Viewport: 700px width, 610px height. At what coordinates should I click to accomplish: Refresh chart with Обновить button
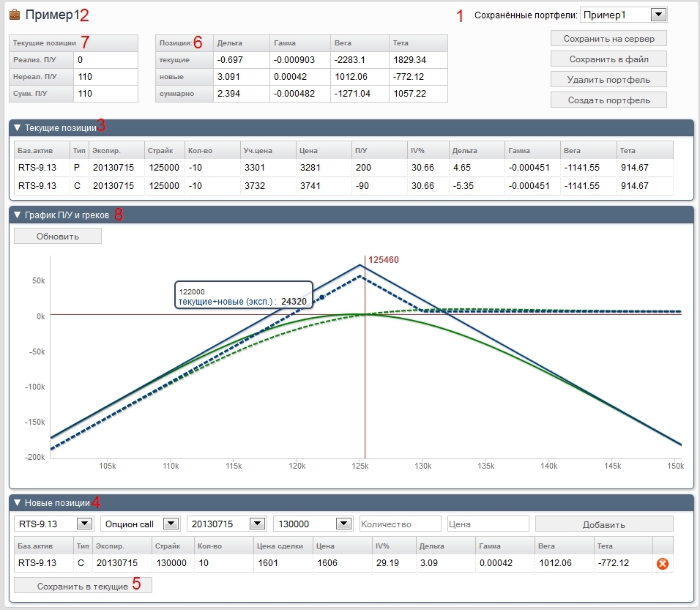click(x=58, y=236)
